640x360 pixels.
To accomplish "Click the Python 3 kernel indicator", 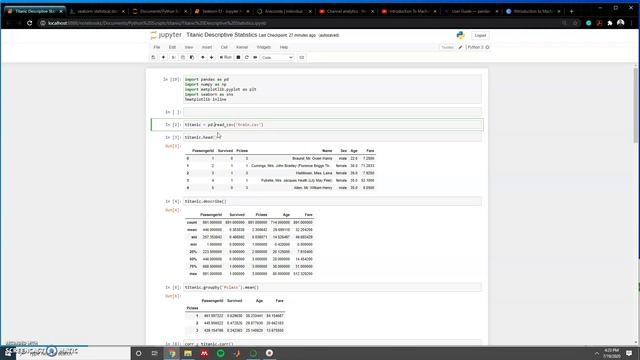I will point(478,47).
